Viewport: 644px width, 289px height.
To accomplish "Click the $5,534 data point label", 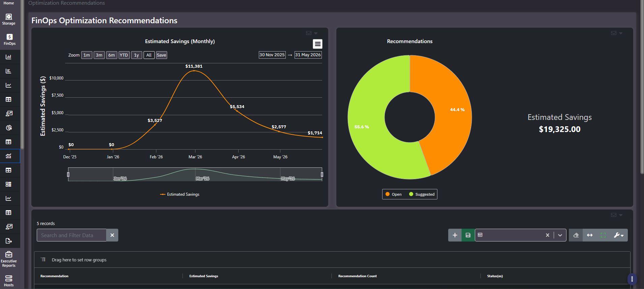I will (x=237, y=107).
